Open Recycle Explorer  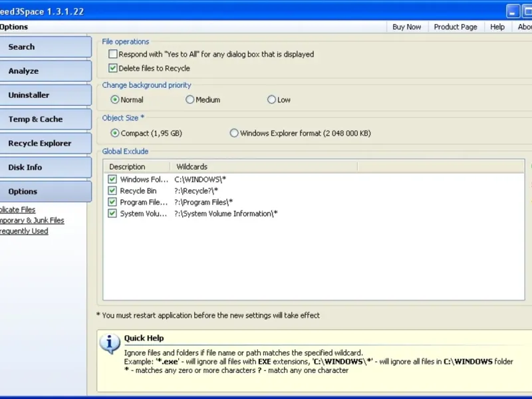[45, 143]
